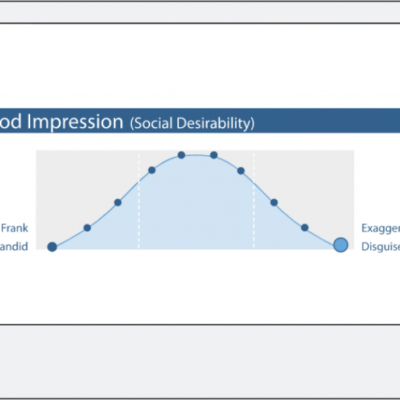This screenshot has height=400, width=400.
Task: Click the third dot from the curve's left end
Action: [x=118, y=202]
